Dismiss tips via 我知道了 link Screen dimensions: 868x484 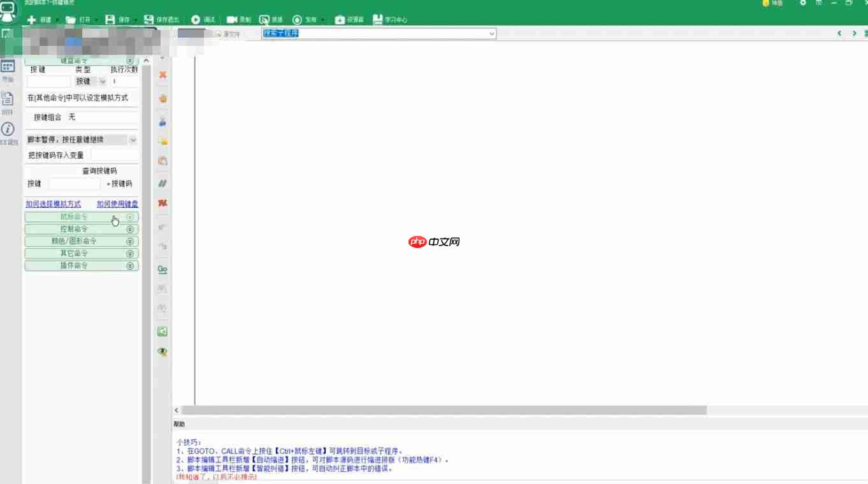pos(216,477)
